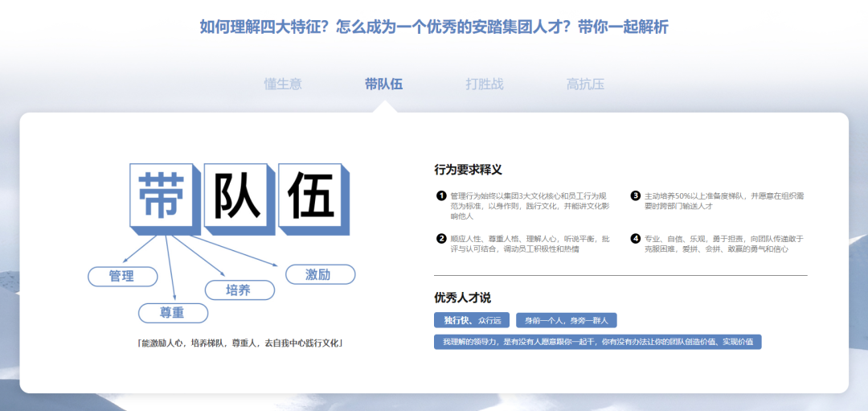Click the number 4 bullet icon
The height and width of the screenshot is (411, 868).
[x=636, y=239]
